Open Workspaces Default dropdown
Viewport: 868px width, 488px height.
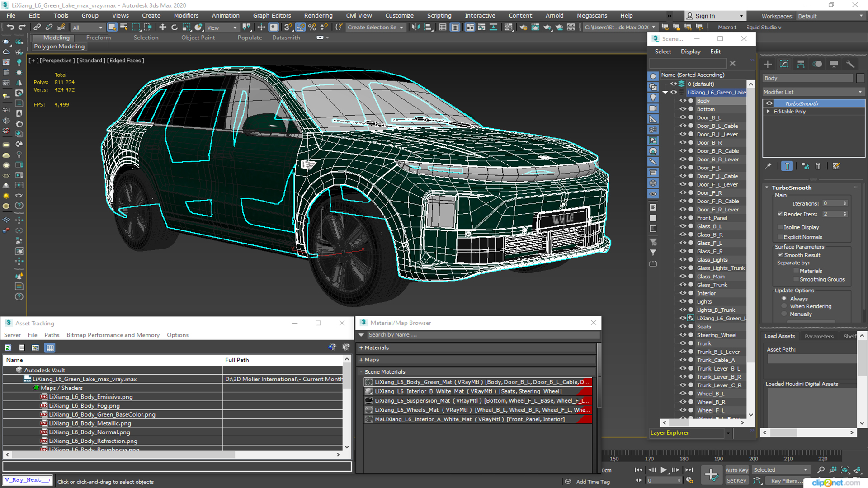click(x=830, y=16)
